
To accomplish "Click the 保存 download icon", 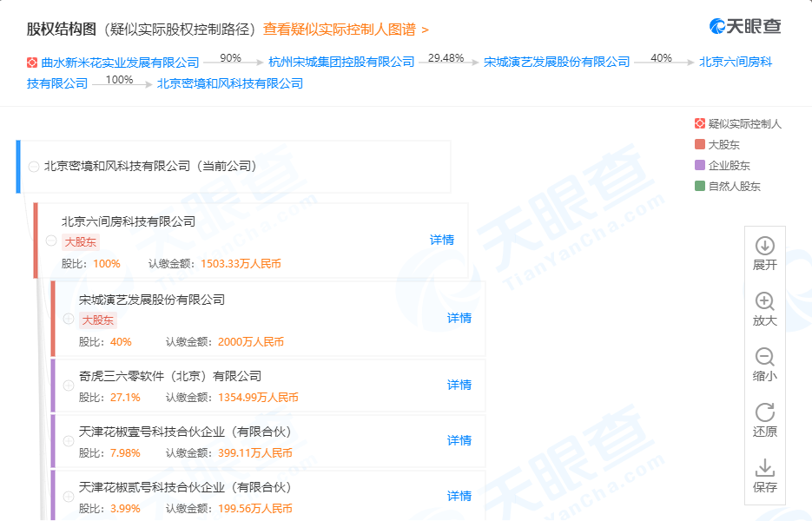I will 765,468.
